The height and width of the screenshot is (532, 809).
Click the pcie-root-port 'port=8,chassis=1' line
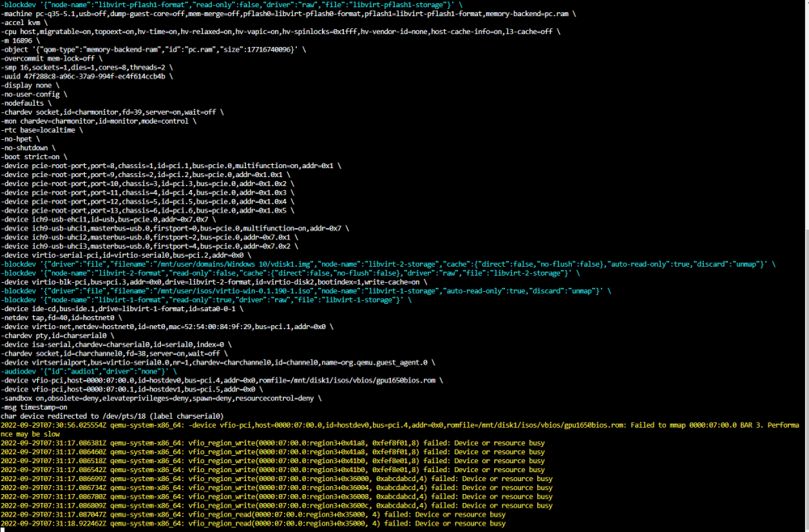(171, 166)
